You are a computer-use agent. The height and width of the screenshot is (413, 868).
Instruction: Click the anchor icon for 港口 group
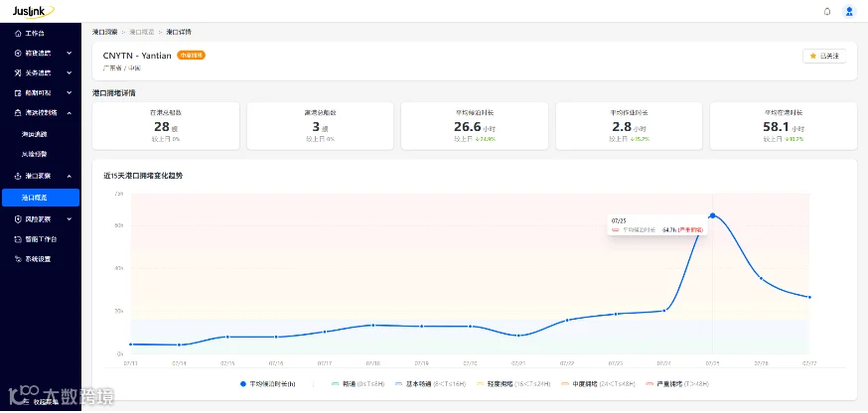tap(18, 176)
